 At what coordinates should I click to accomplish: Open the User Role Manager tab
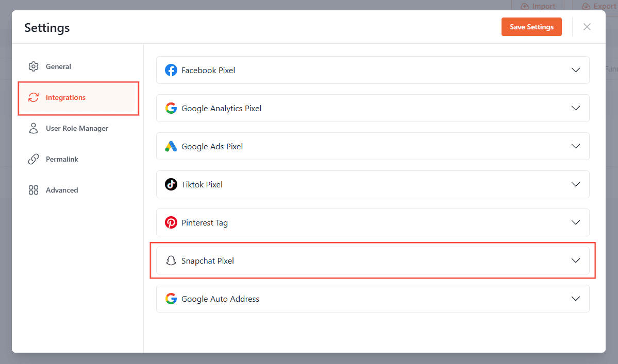(76, 128)
